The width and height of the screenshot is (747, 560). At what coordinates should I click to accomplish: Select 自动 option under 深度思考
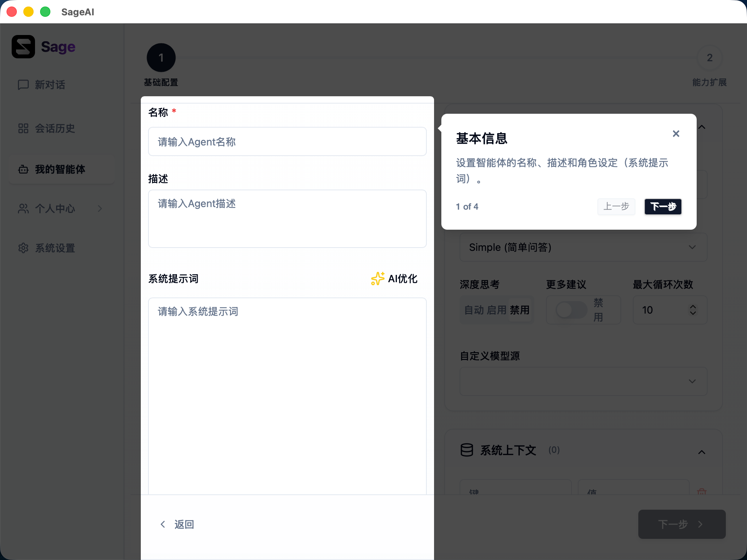[x=474, y=310]
